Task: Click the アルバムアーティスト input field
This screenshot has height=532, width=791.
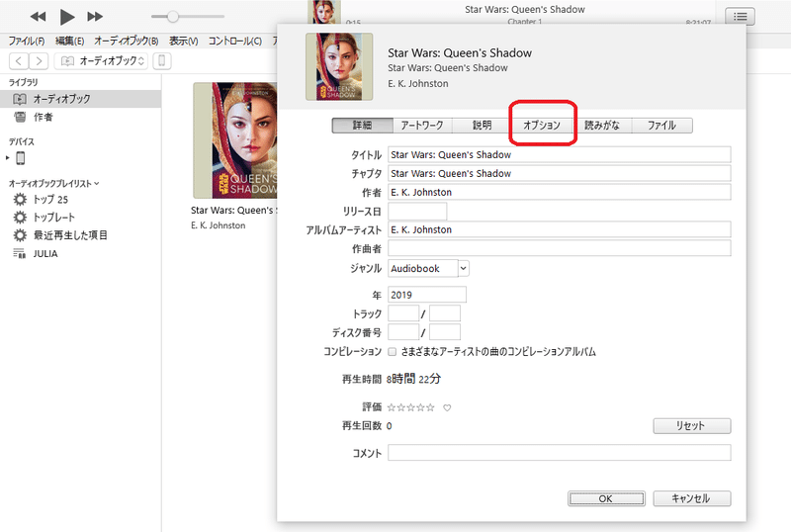Action: (x=559, y=229)
